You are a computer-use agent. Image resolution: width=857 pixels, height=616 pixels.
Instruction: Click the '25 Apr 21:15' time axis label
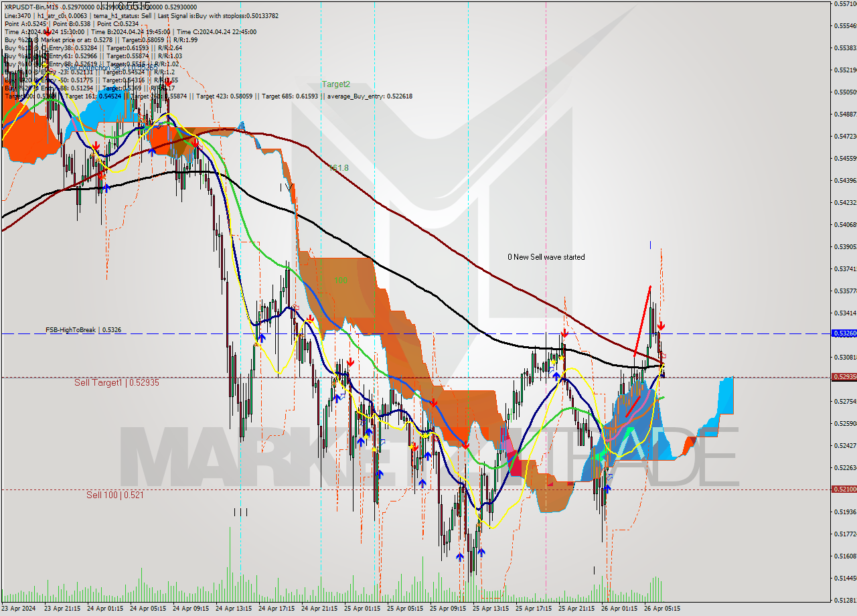pyautogui.click(x=578, y=609)
